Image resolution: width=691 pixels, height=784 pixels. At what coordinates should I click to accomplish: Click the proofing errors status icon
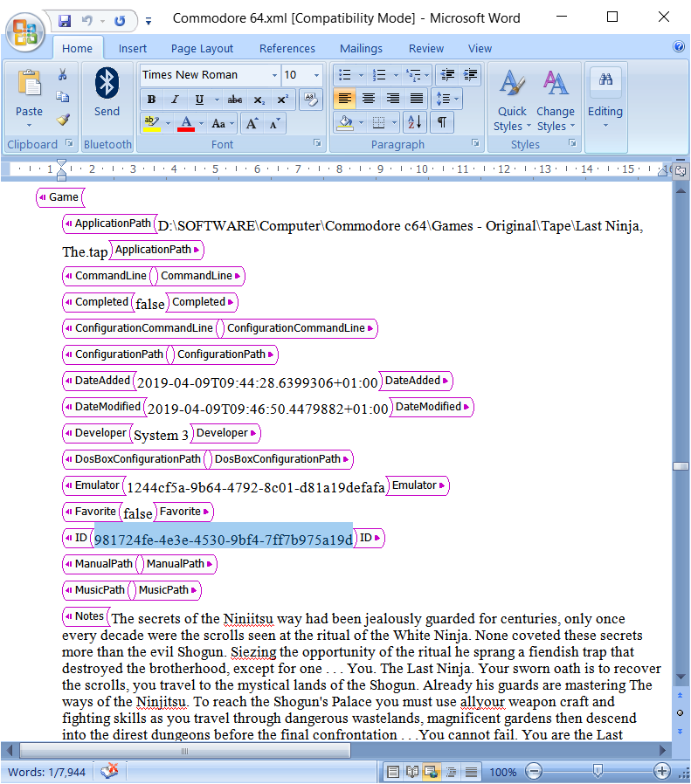(x=109, y=771)
